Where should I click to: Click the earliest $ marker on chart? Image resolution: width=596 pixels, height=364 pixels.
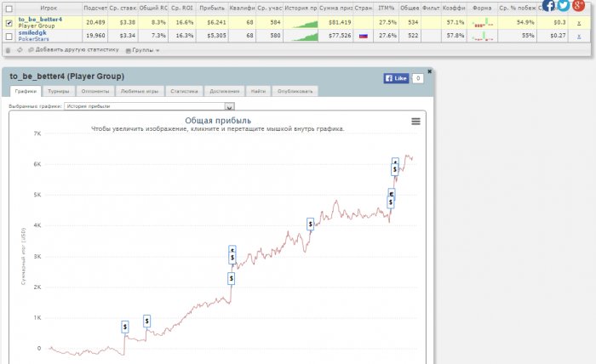125,327
